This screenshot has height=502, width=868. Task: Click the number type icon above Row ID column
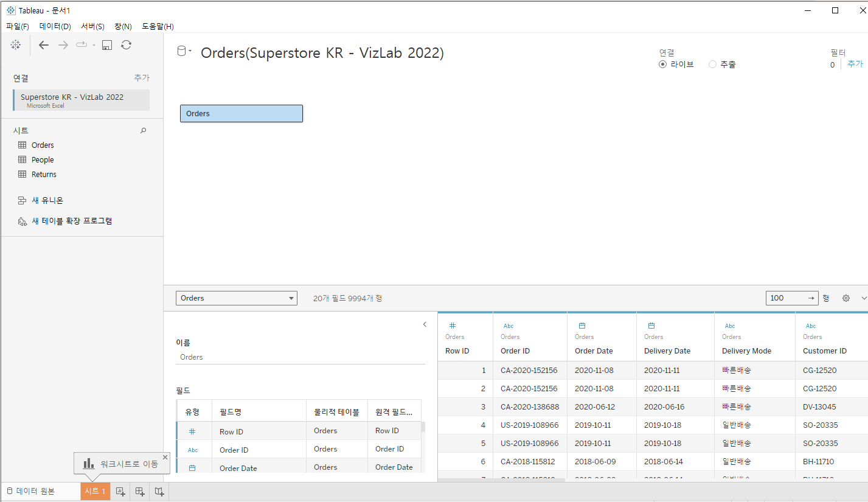tap(453, 326)
